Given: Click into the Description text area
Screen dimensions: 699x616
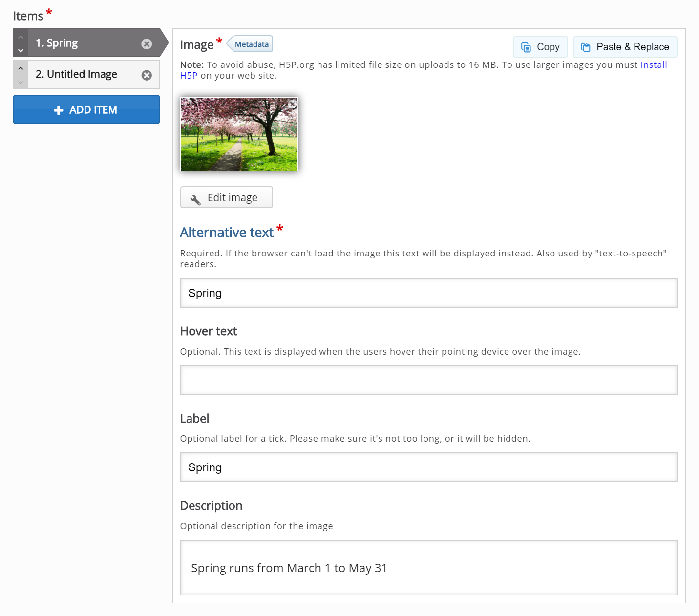Looking at the screenshot, I should click(428, 568).
